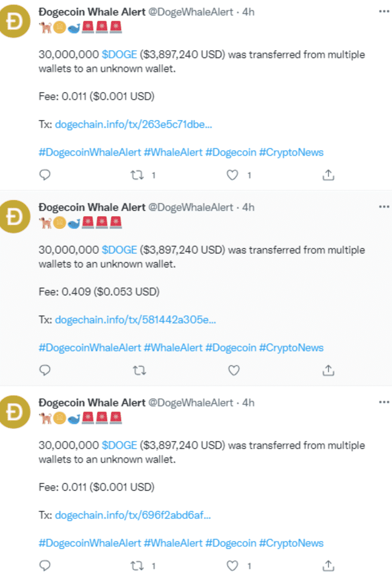Click #CryptoNews hashtag in the first tweet
The height and width of the screenshot is (573, 392).
(x=291, y=152)
